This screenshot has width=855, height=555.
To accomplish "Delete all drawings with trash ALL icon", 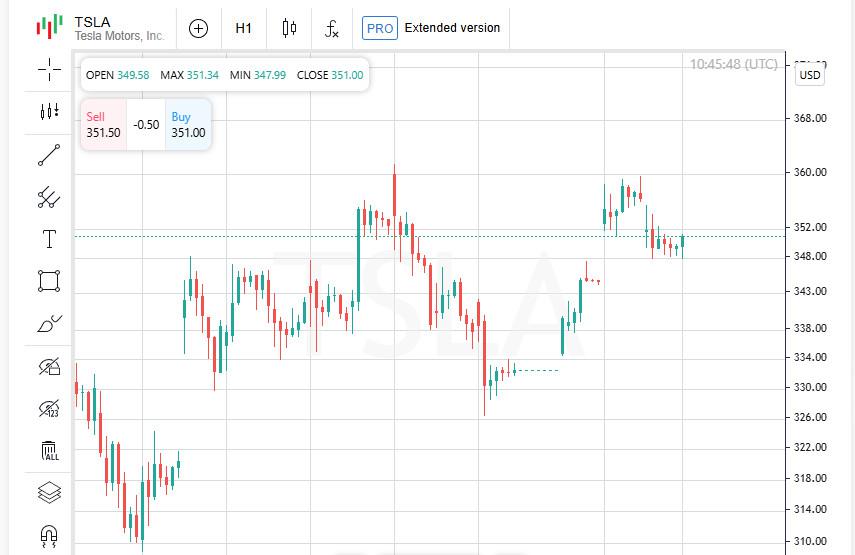I will 50,451.
